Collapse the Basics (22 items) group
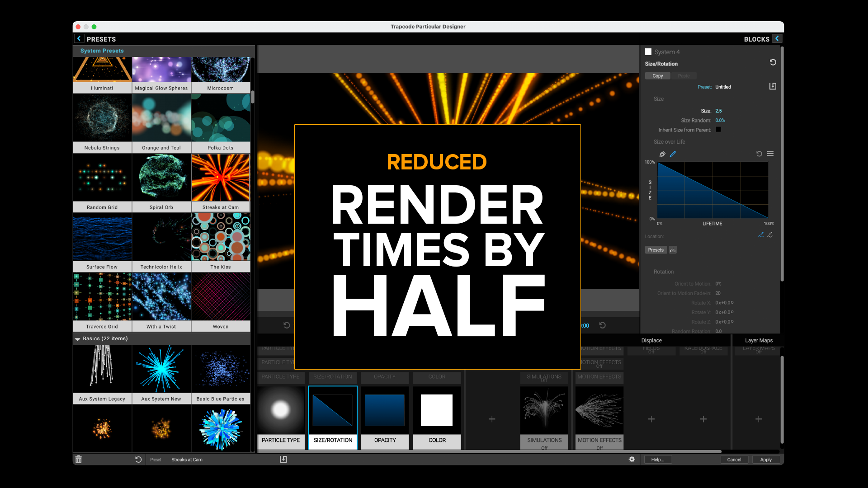This screenshot has height=488, width=868. (x=77, y=339)
